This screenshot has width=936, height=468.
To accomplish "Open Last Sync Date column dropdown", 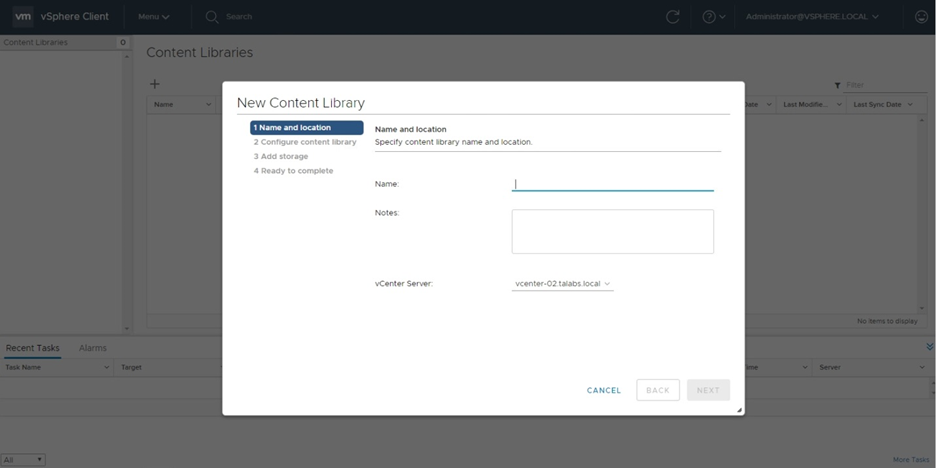I will click(x=910, y=104).
